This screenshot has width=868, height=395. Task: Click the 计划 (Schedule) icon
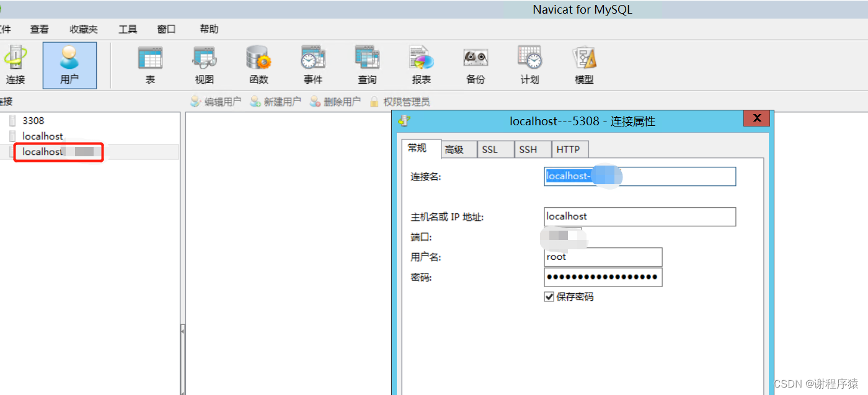529,64
